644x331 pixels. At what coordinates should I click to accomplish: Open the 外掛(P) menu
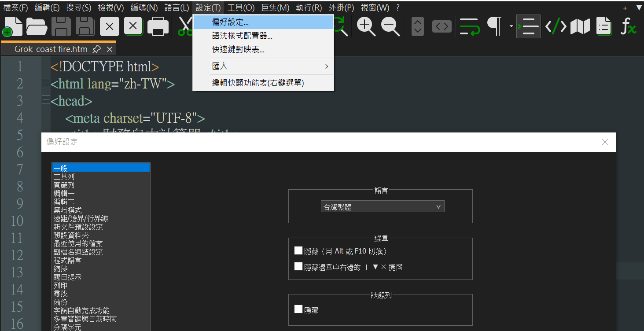tap(341, 7)
